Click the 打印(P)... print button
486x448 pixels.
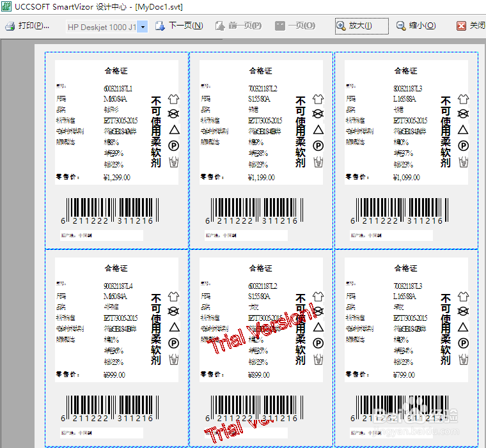[27, 26]
